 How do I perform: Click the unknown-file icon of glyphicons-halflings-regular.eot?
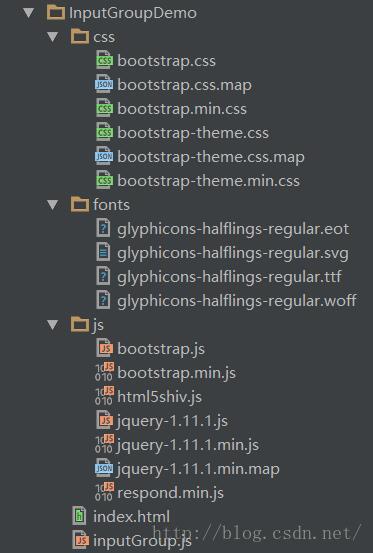pyautogui.click(x=103, y=229)
